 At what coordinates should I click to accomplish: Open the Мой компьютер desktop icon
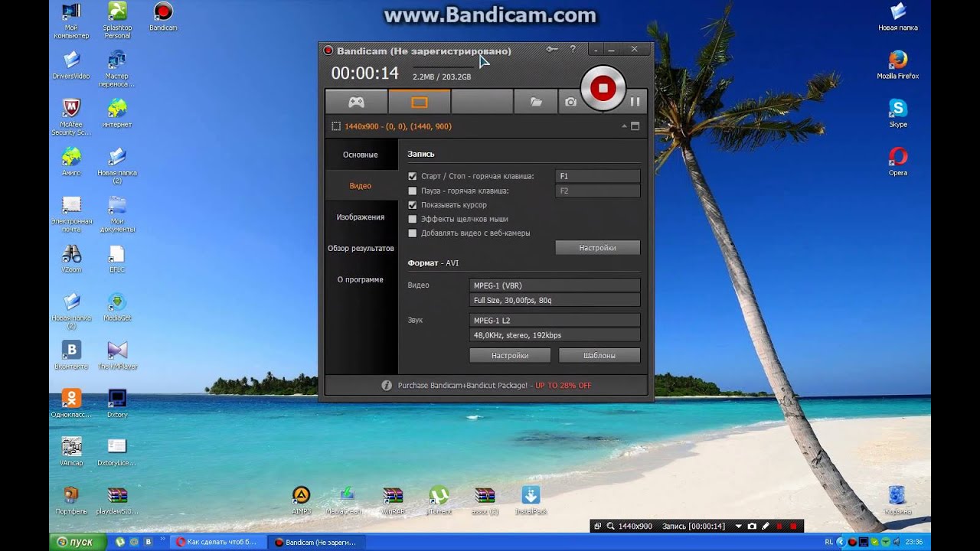coord(71,20)
